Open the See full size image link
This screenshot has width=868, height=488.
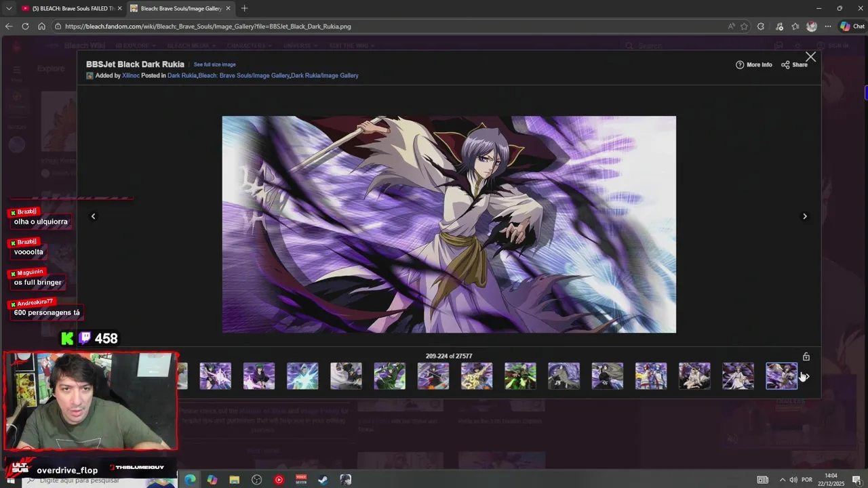click(x=214, y=64)
